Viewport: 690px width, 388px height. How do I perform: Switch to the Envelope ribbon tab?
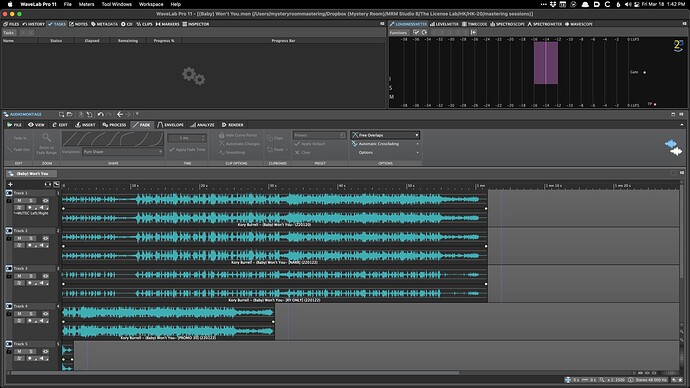(x=170, y=125)
